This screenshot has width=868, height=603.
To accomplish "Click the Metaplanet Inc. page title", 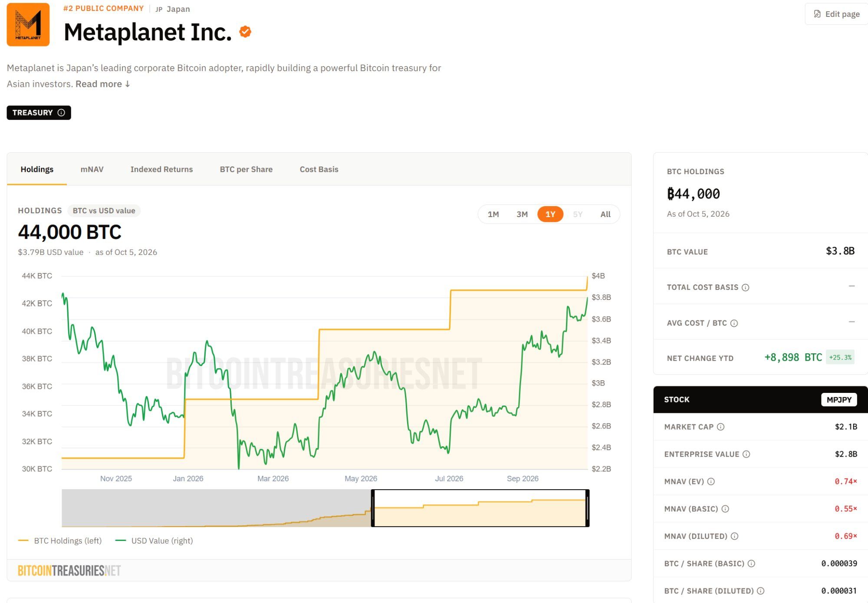I will (148, 32).
